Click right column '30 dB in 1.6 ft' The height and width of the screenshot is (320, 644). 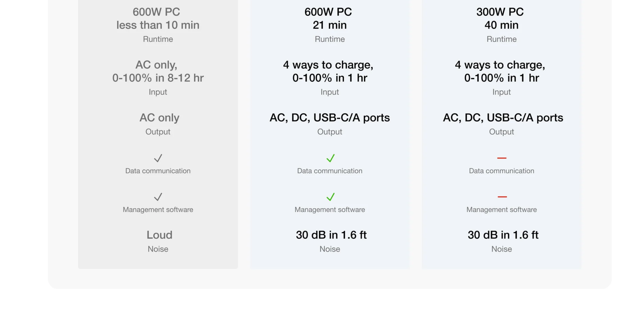coord(503,235)
